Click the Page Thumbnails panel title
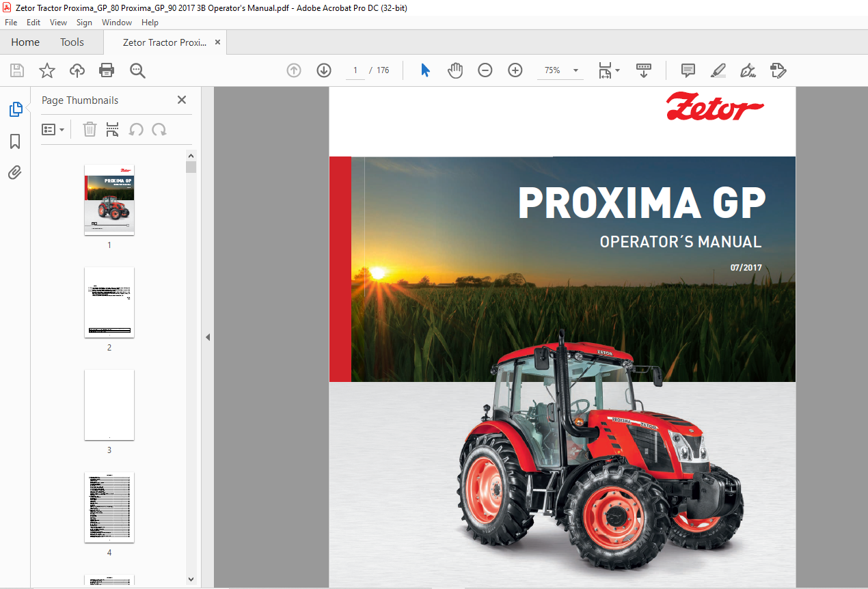 [80, 100]
